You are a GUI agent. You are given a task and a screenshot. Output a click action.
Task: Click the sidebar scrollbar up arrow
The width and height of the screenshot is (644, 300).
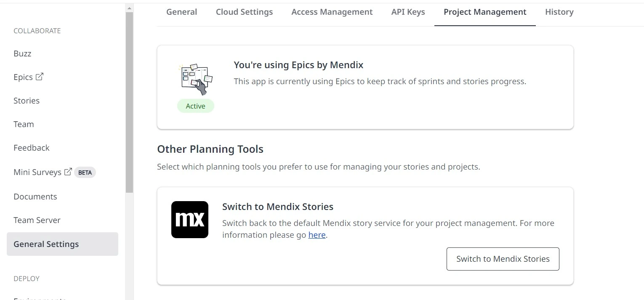click(129, 8)
